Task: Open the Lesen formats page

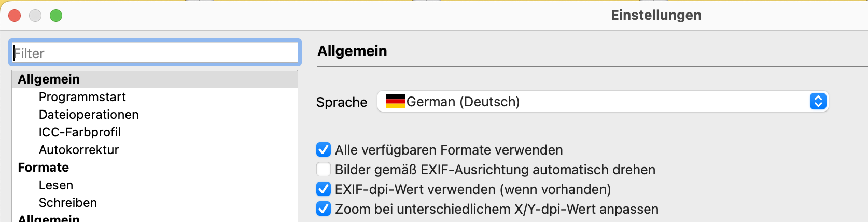Action: pyautogui.click(x=56, y=185)
